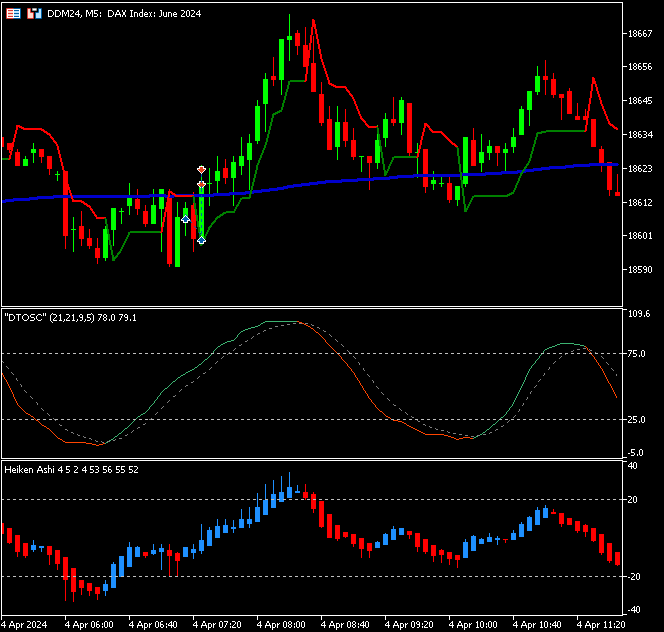Click the 4 Apr 06:00 time label

(89, 625)
